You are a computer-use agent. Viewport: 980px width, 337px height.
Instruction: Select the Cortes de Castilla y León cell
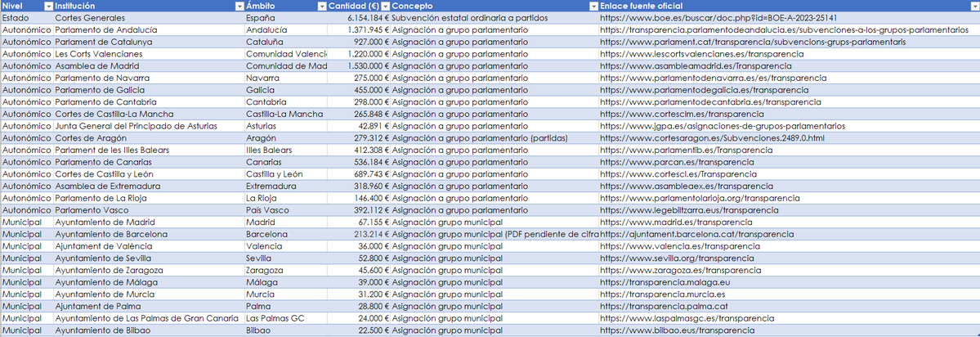150,173
